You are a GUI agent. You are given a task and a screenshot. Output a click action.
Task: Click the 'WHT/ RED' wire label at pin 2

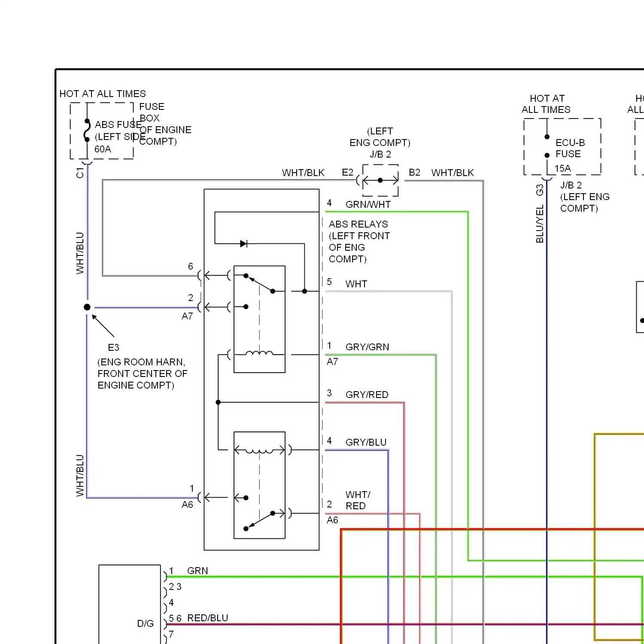pyautogui.click(x=358, y=500)
